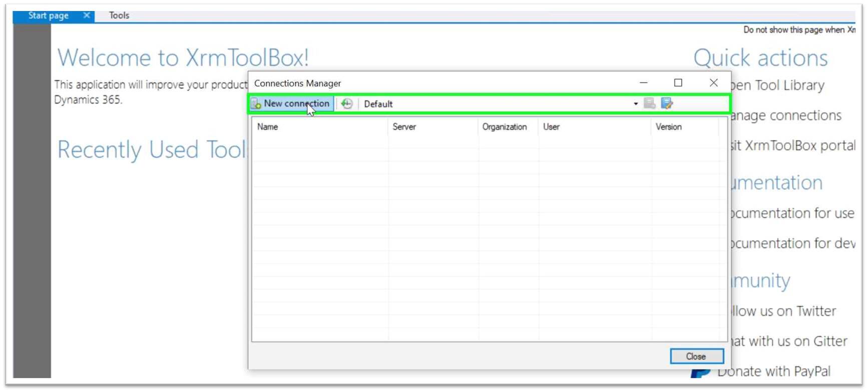
Task: Open the Default connection file dropdown
Action: tap(635, 104)
